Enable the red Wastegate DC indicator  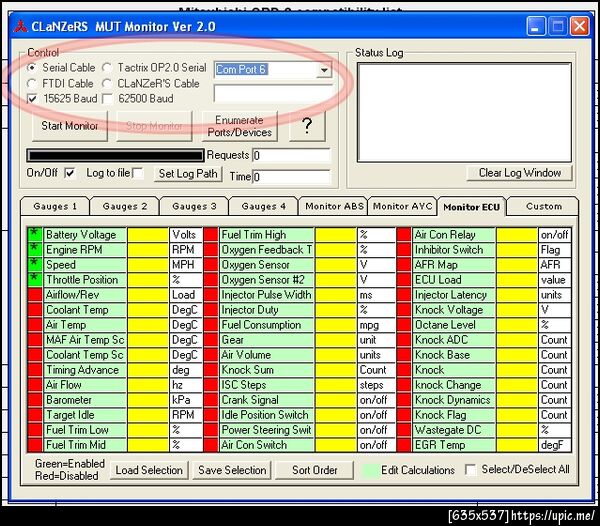point(404,430)
